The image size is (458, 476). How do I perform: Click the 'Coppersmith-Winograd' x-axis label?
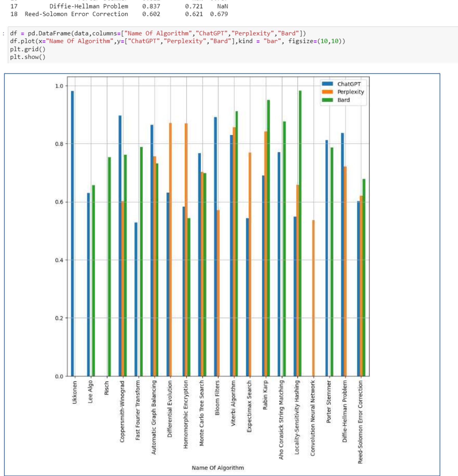click(122, 412)
